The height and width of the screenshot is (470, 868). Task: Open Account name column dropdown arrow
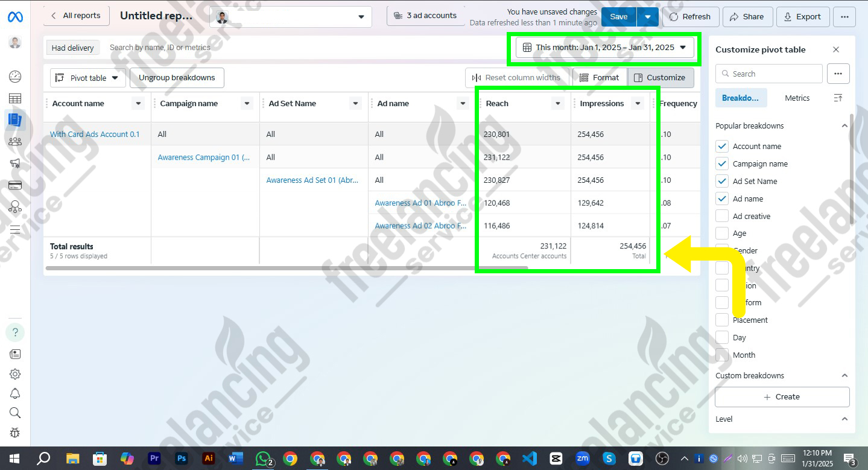tap(139, 104)
